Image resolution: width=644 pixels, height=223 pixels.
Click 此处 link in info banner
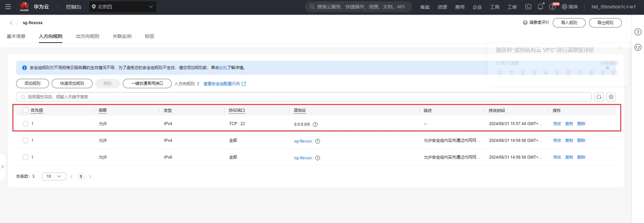pos(223,68)
